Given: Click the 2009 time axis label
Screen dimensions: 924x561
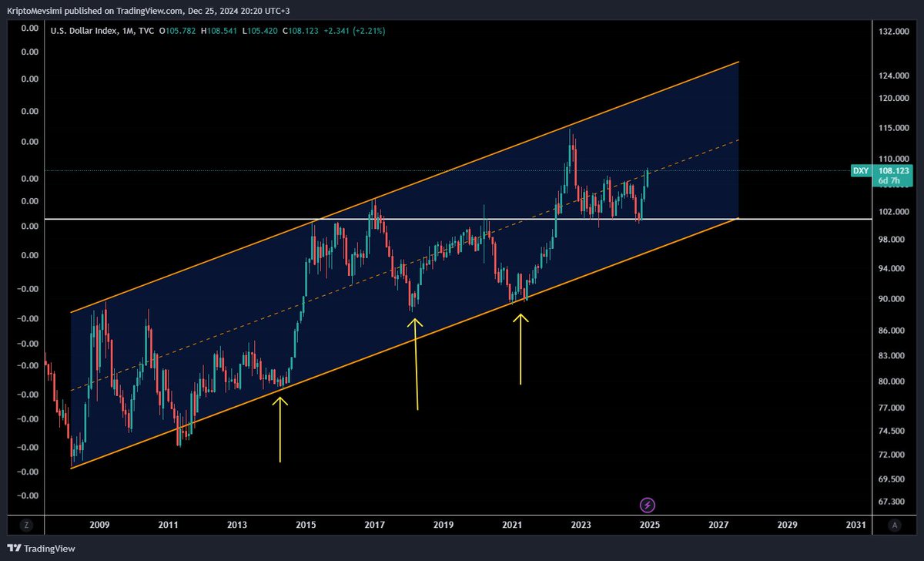Looking at the screenshot, I should [x=99, y=525].
